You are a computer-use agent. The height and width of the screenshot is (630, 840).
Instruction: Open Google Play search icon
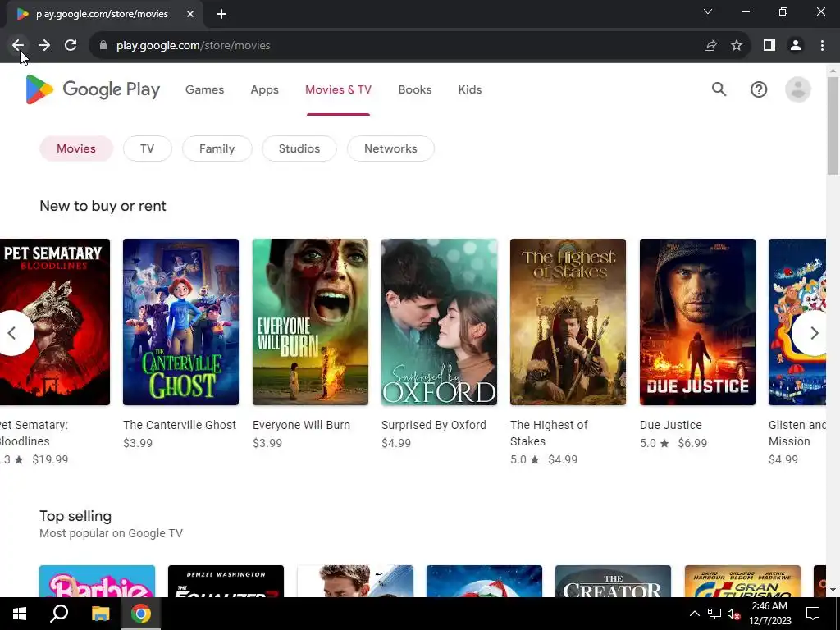click(719, 89)
